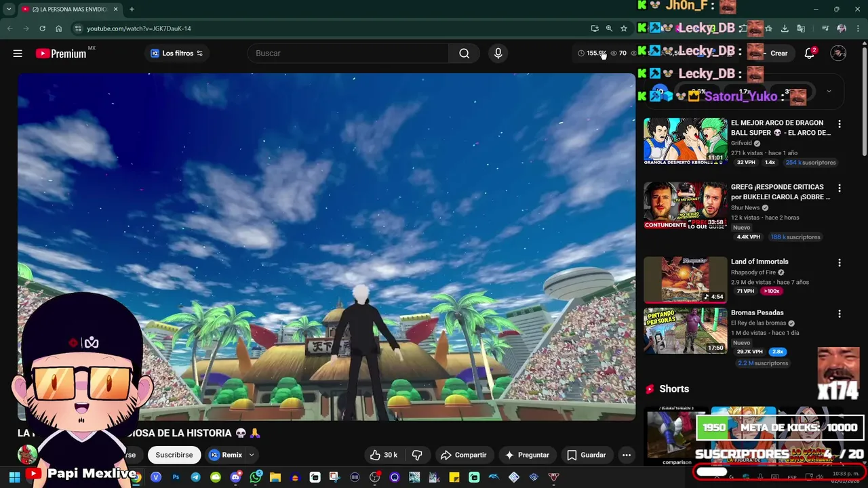Open Shur News channel link
Viewport: 868px width, 488px height.
click(x=745, y=208)
